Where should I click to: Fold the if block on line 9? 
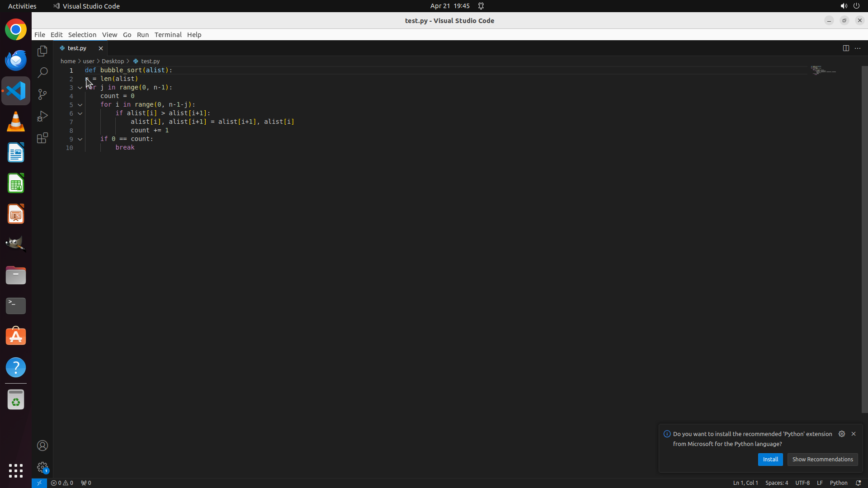coord(80,139)
